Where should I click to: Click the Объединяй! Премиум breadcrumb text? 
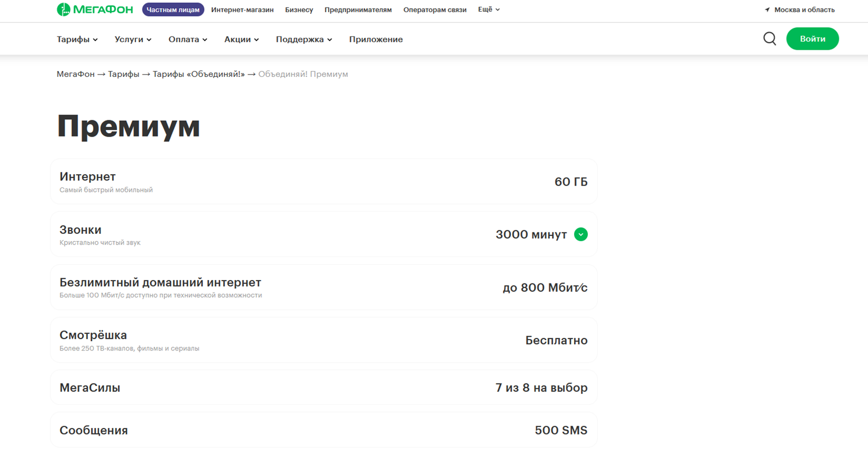[303, 74]
